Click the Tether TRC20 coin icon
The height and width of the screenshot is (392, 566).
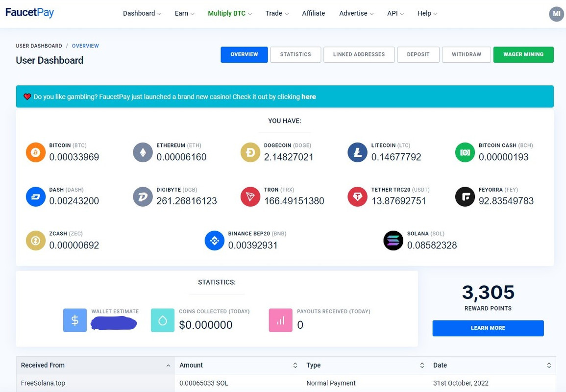click(357, 196)
